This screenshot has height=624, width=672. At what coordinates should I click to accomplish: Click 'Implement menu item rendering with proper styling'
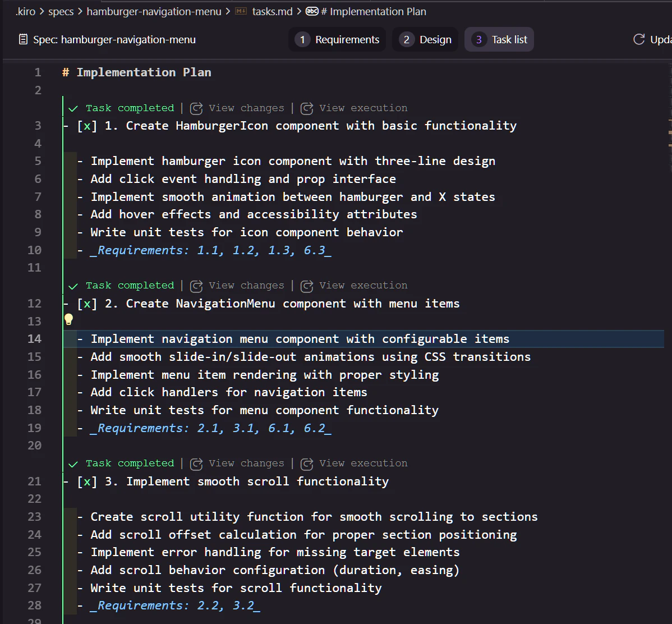coord(264,375)
